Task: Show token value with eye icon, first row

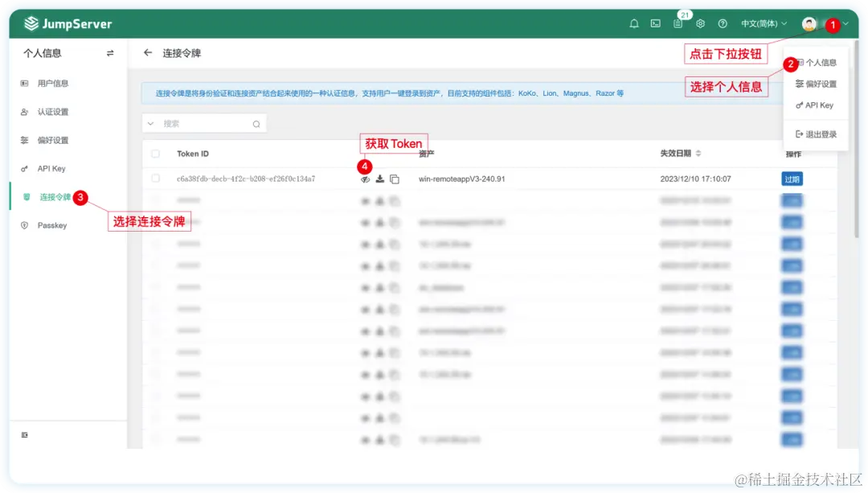Action: point(366,179)
